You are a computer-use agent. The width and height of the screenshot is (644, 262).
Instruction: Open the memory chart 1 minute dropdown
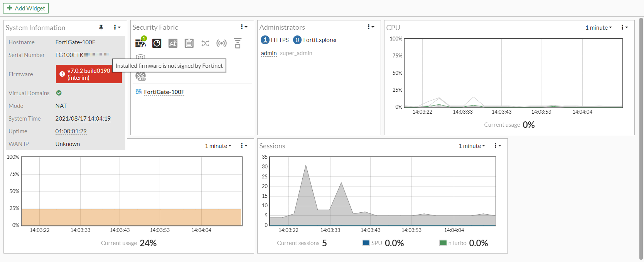(x=218, y=146)
